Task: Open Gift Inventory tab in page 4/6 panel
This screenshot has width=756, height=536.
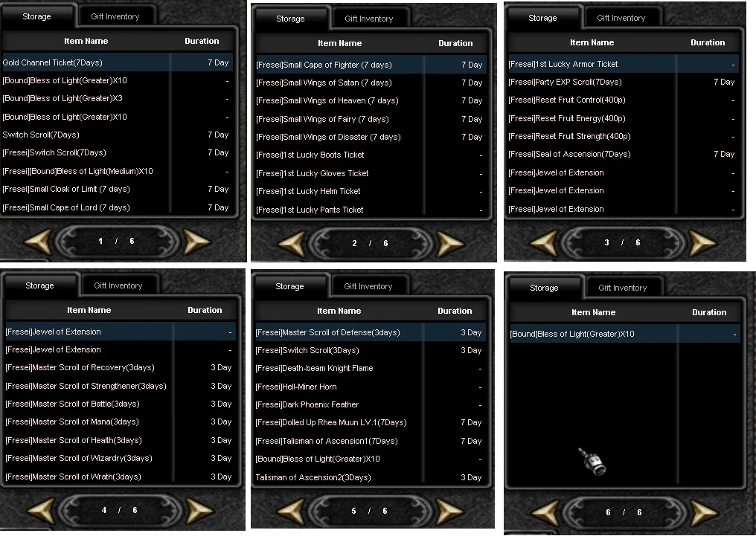Action: 118,285
